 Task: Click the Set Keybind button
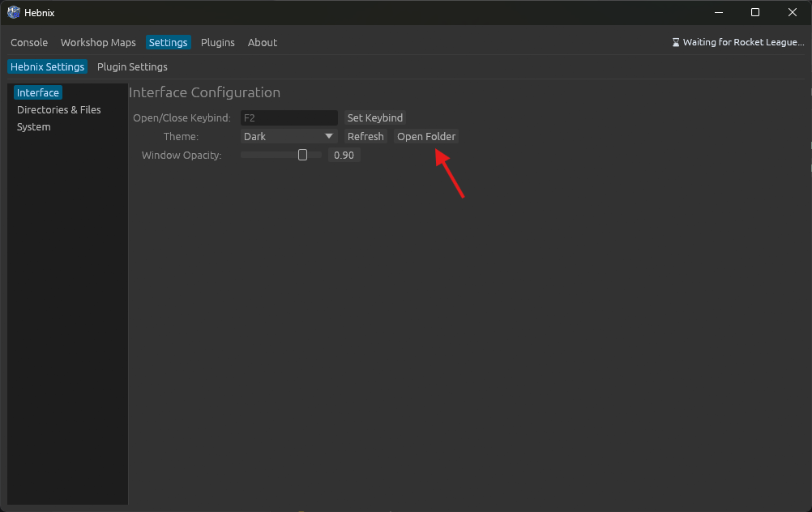click(375, 118)
